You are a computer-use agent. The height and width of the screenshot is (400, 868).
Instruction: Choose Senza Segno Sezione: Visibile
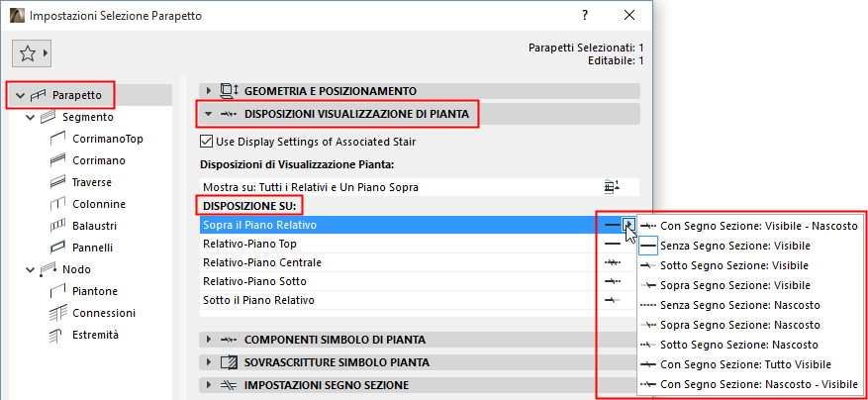click(749, 246)
